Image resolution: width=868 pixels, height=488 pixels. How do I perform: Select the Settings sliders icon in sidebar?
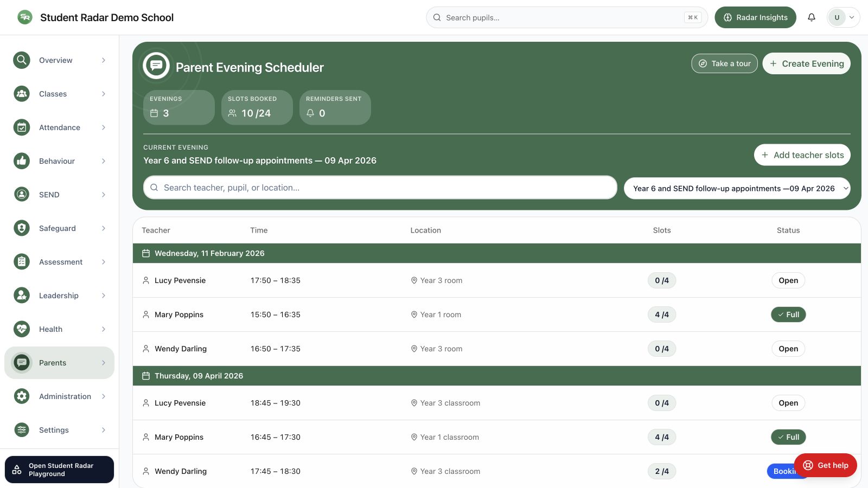point(22,430)
